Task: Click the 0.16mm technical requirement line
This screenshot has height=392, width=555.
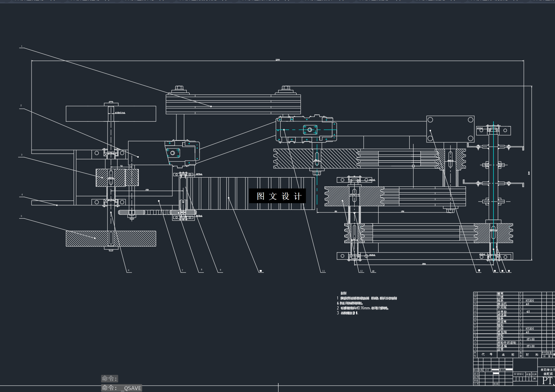Action: [363, 308]
